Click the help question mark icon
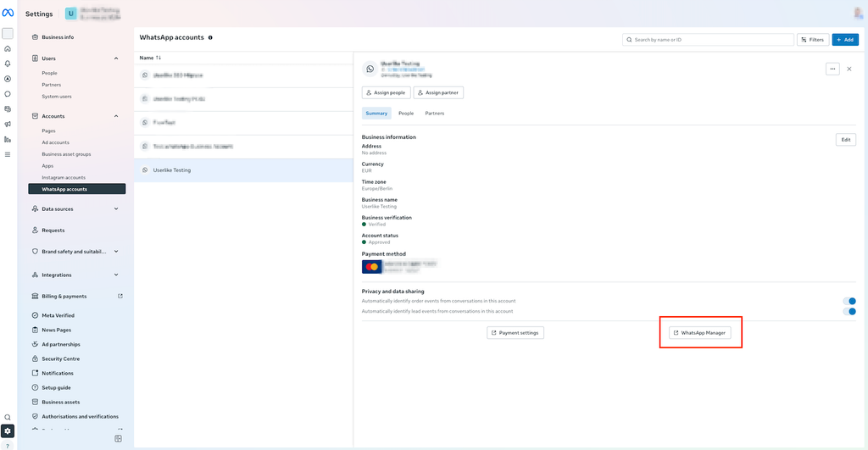This screenshot has height=450, width=868. [7, 446]
